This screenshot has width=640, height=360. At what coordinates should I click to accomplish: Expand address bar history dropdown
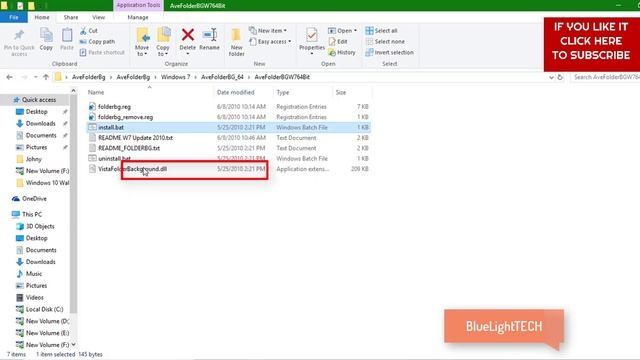point(551,77)
